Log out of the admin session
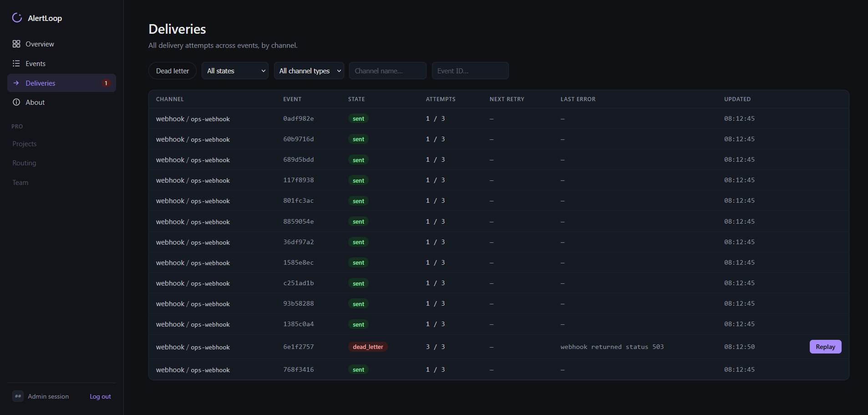868x415 pixels. [x=100, y=396]
